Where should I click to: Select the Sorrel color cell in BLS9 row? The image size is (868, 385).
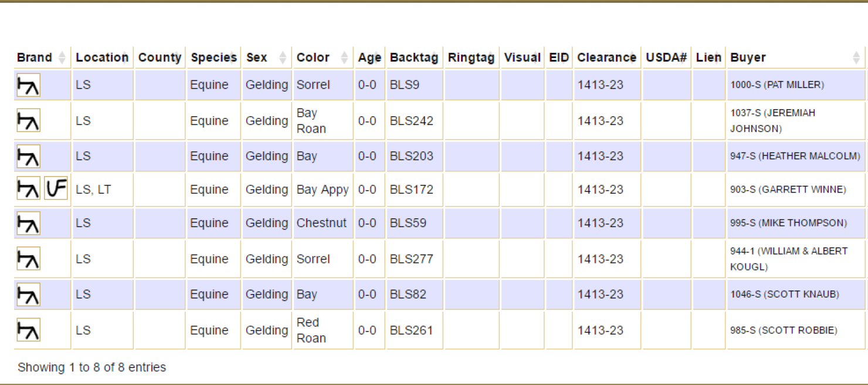(x=323, y=85)
